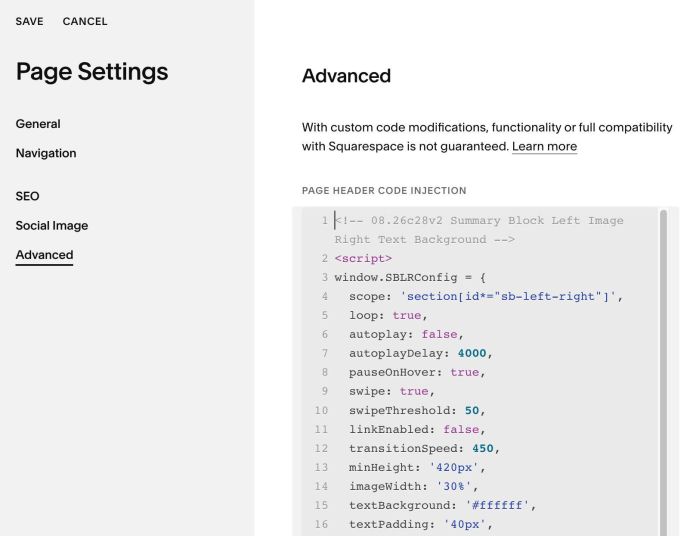Click the scope selector string value
This screenshot has width=700, height=536.
click(x=508, y=296)
